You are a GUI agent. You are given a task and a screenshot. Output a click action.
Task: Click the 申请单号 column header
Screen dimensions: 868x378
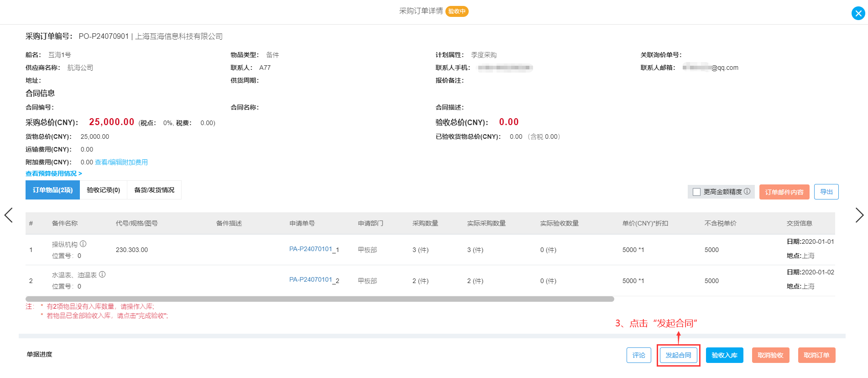tap(302, 223)
